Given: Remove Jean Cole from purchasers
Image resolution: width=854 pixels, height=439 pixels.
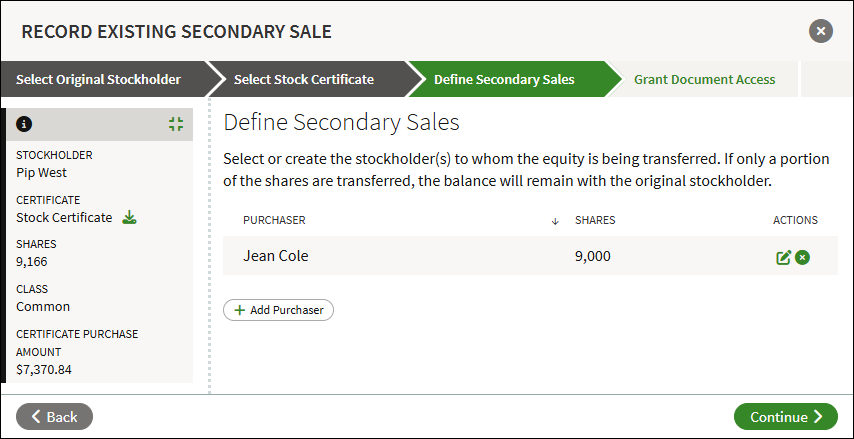Looking at the screenshot, I should point(802,257).
